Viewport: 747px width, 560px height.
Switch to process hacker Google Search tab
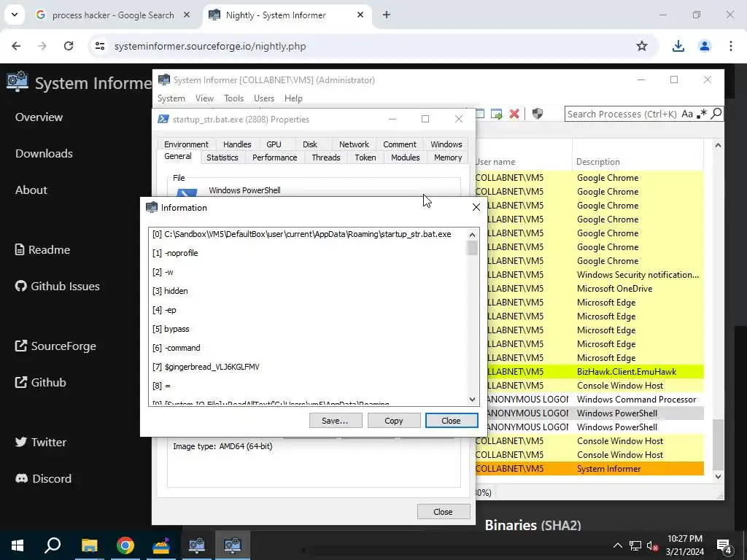tap(113, 15)
